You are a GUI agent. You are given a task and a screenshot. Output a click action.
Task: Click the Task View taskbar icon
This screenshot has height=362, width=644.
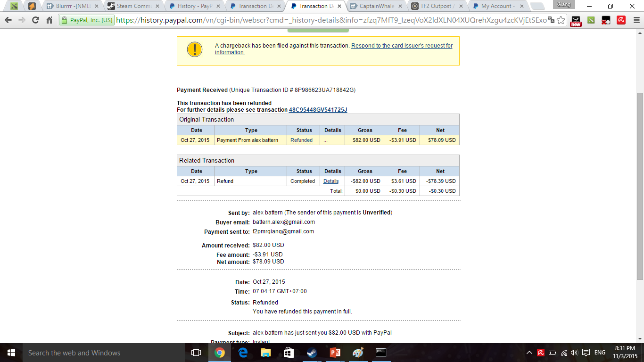[196, 353]
